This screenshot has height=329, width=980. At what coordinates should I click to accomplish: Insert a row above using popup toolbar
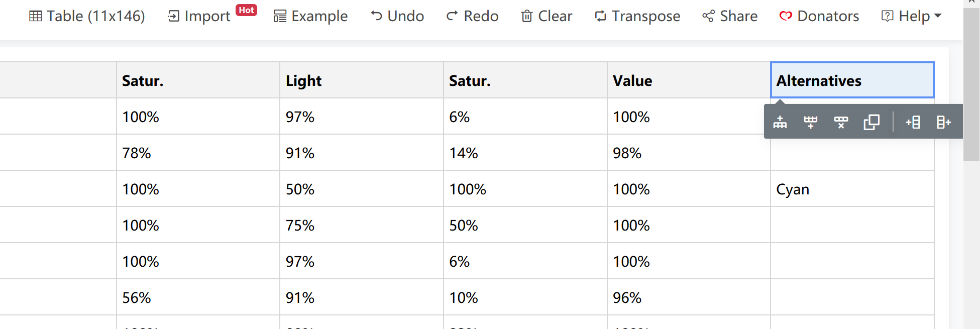(780, 122)
